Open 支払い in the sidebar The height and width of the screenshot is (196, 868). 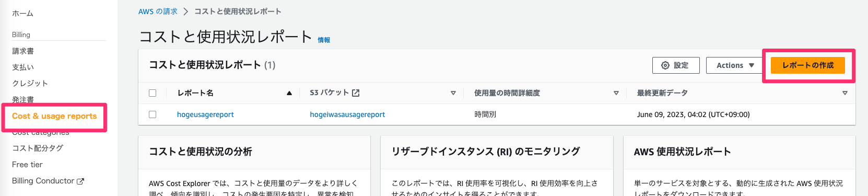click(23, 67)
